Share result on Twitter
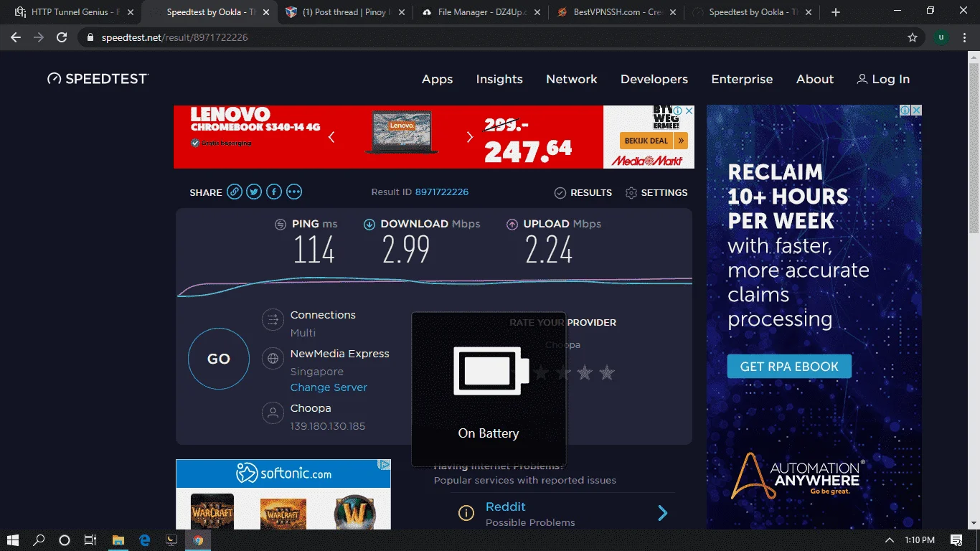The height and width of the screenshot is (551, 980). [x=254, y=192]
